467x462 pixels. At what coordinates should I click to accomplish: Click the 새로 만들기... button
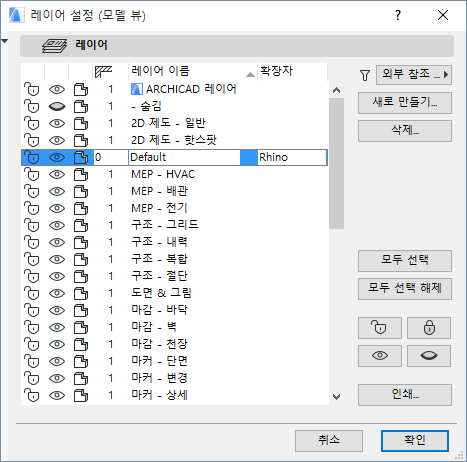tap(405, 103)
